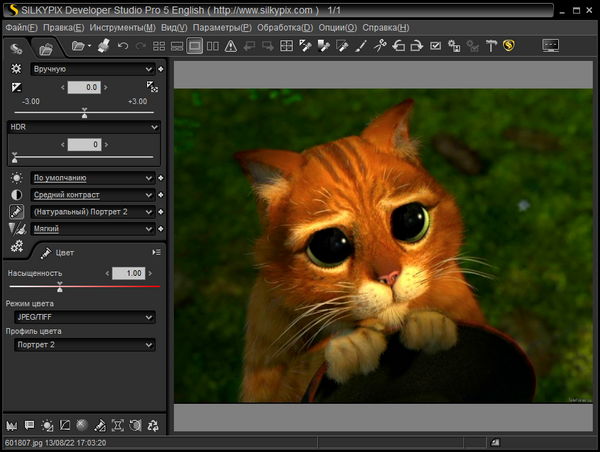Toggle thumbnail grid view mode
Screen dimensions: 600x452
159,46
